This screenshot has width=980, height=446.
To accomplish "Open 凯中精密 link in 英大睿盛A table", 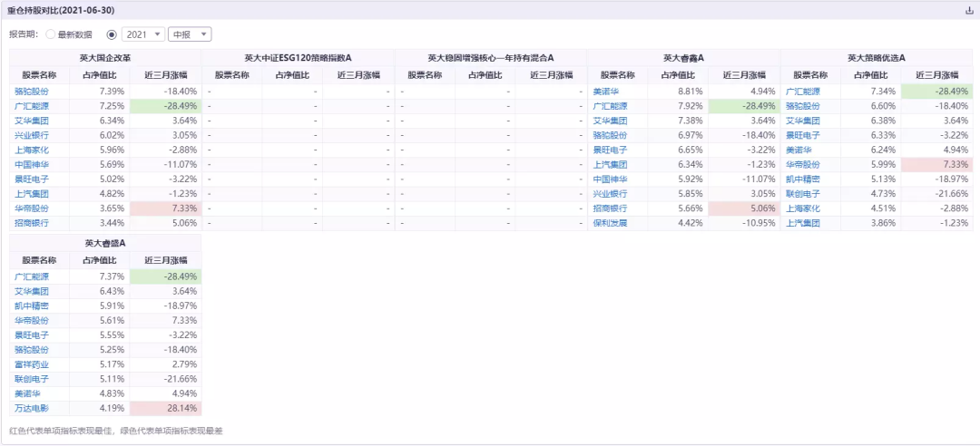I will tap(31, 306).
